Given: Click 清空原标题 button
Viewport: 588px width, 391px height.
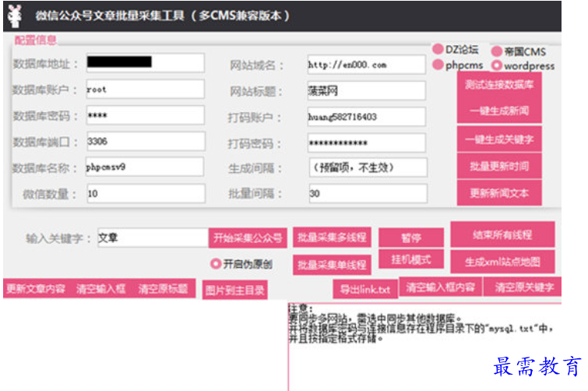Looking at the screenshot, I should tap(163, 289).
